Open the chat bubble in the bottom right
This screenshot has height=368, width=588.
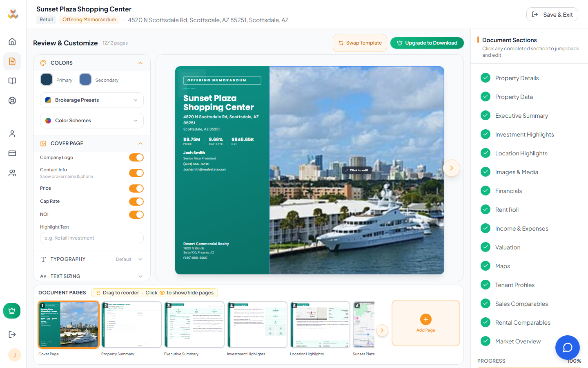tap(567, 347)
